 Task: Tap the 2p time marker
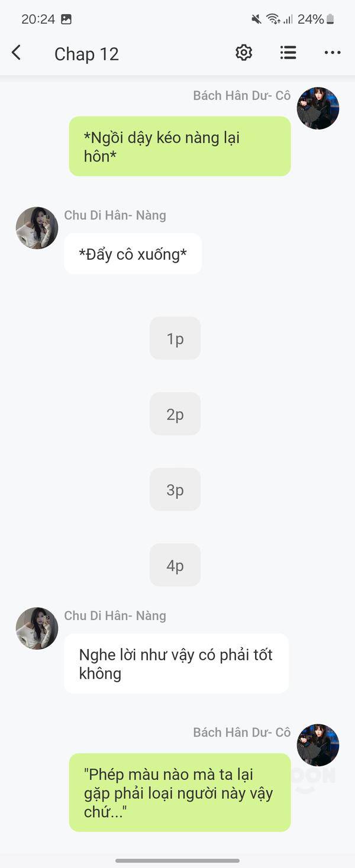175,414
